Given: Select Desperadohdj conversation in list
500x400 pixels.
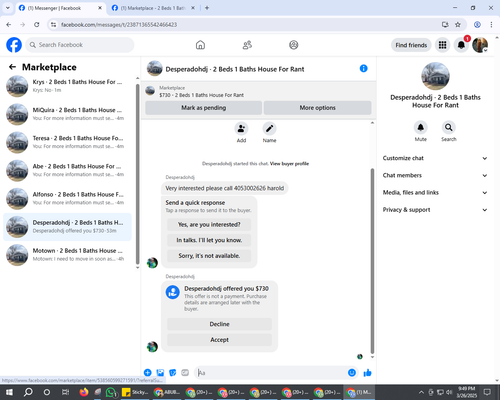Looking at the screenshot, I should click(67, 227).
